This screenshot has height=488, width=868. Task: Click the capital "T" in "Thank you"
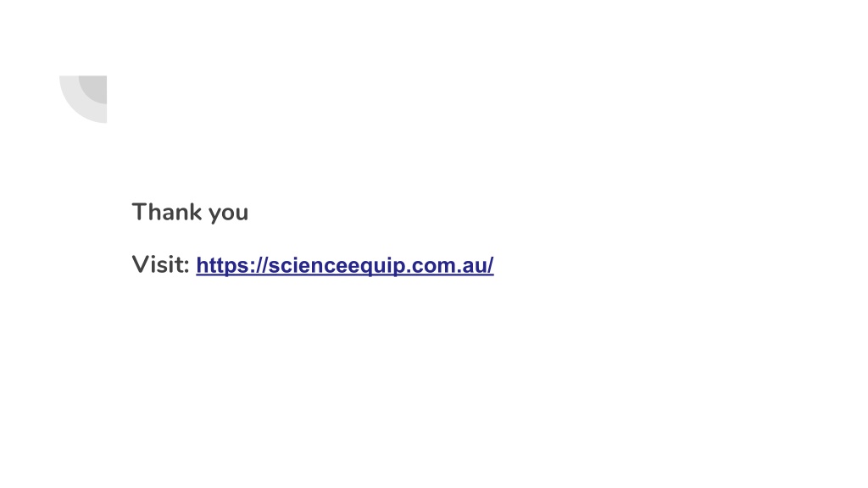tap(140, 212)
